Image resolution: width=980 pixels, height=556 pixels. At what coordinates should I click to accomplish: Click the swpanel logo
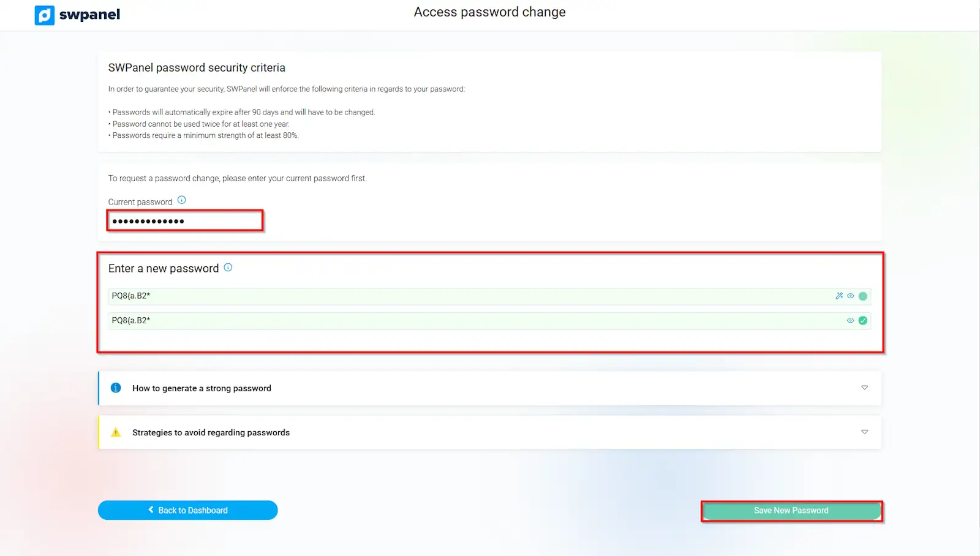[x=77, y=15]
